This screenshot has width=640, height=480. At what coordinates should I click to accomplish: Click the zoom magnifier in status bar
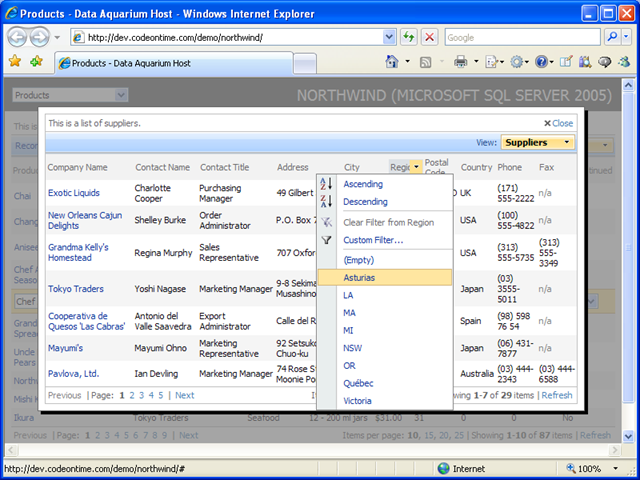click(x=571, y=468)
